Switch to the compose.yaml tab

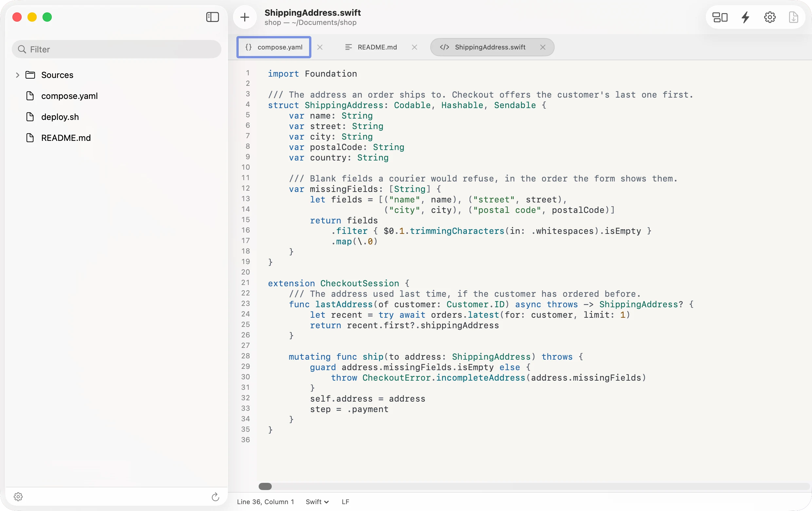pos(274,47)
